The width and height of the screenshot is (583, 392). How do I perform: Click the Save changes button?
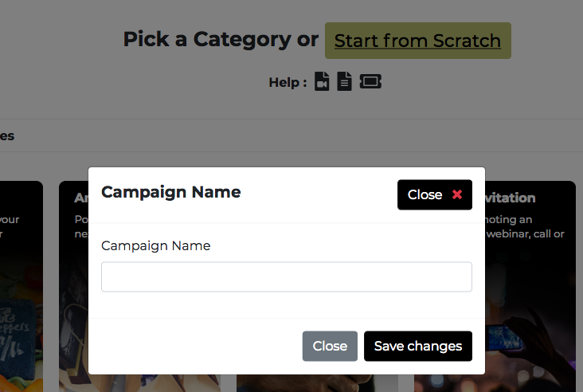[x=418, y=346]
